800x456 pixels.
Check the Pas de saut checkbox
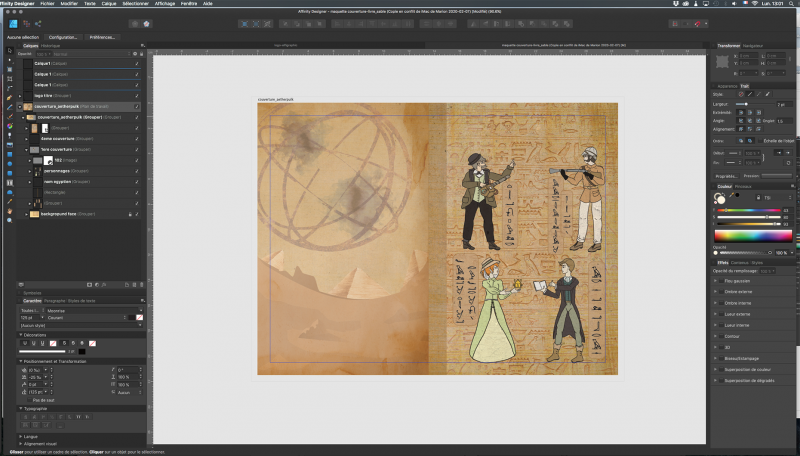point(29,400)
